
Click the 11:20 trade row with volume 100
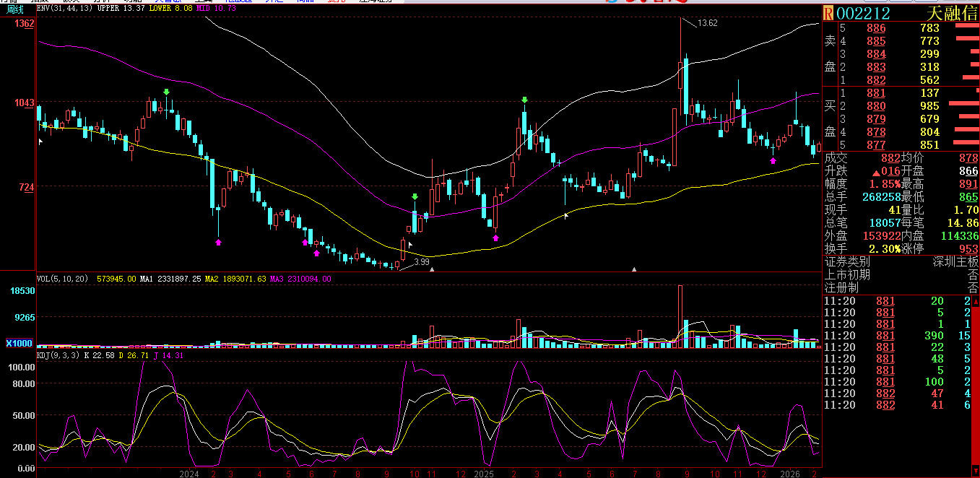898,382
